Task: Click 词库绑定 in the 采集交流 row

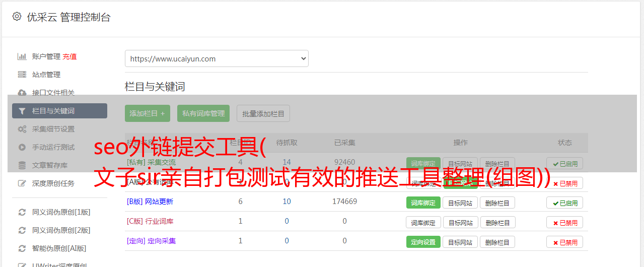Action: tap(423, 164)
